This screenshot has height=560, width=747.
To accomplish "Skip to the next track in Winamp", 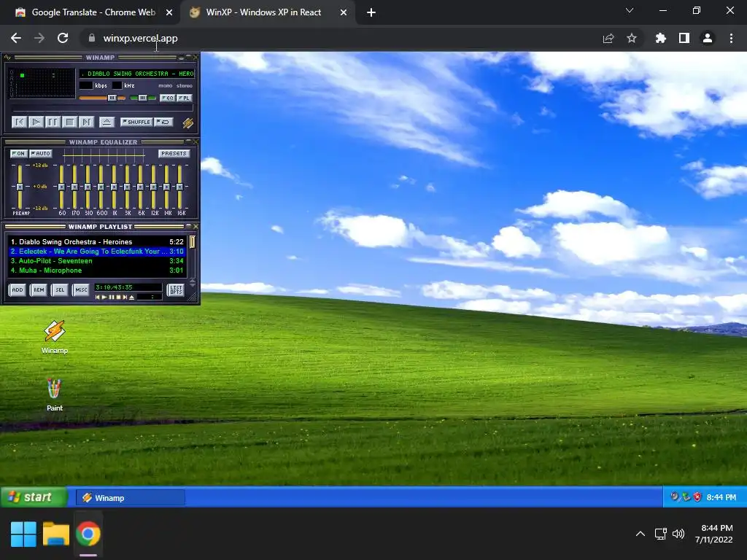I will coord(86,122).
